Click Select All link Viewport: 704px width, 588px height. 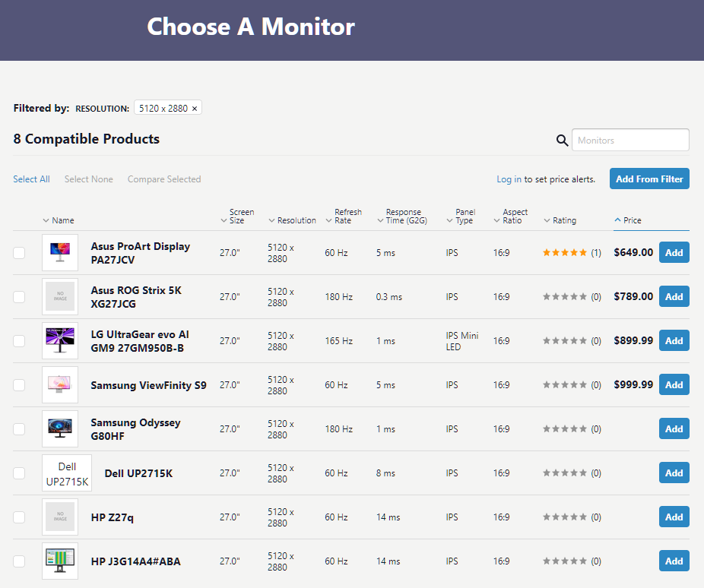point(31,179)
